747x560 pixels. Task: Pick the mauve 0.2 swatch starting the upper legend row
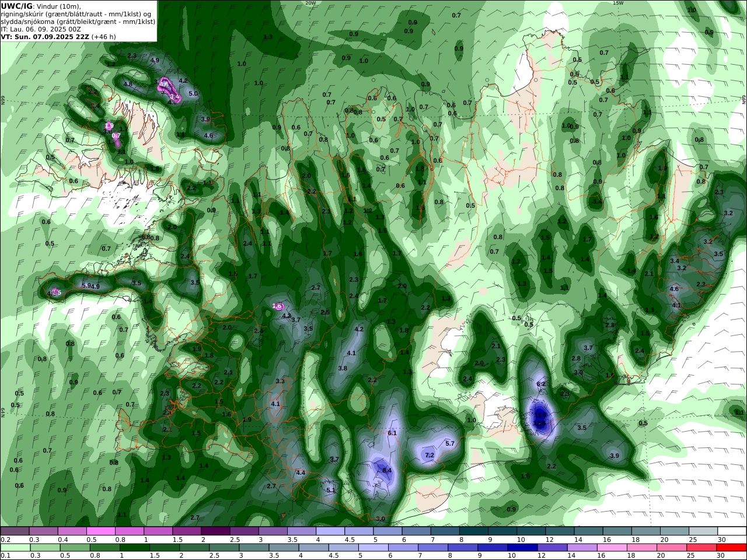point(15,531)
